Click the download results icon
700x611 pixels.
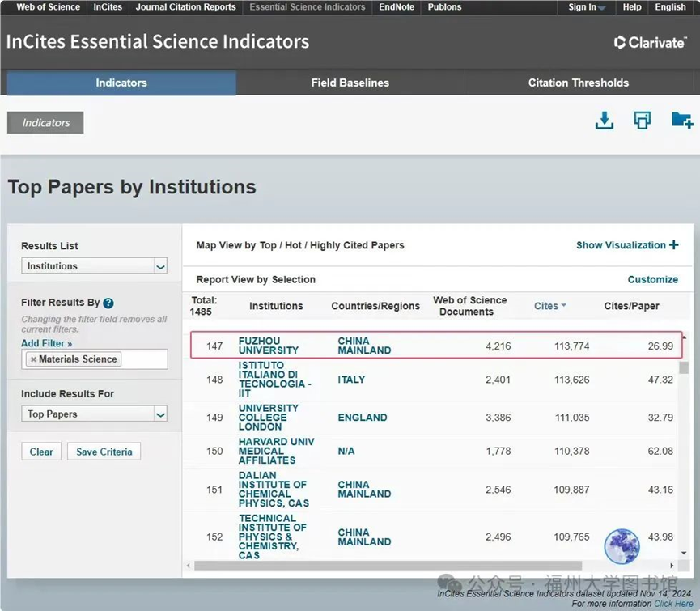pyautogui.click(x=604, y=121)
